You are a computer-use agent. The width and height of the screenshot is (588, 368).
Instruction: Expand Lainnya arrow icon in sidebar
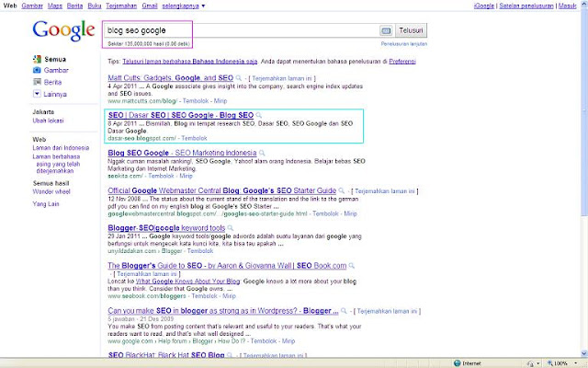[37, 94]
